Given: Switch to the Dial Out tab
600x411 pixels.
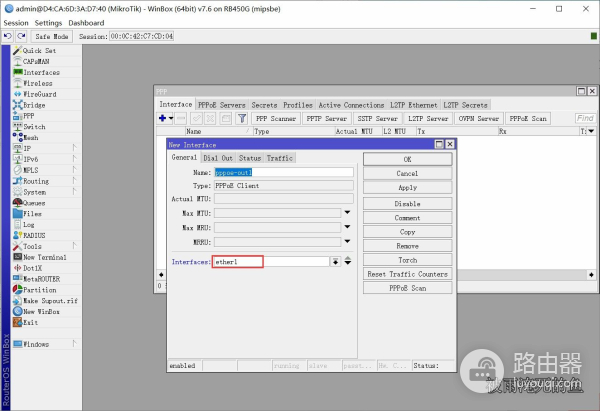Looking at the screenshot, I should pos(218,158).
